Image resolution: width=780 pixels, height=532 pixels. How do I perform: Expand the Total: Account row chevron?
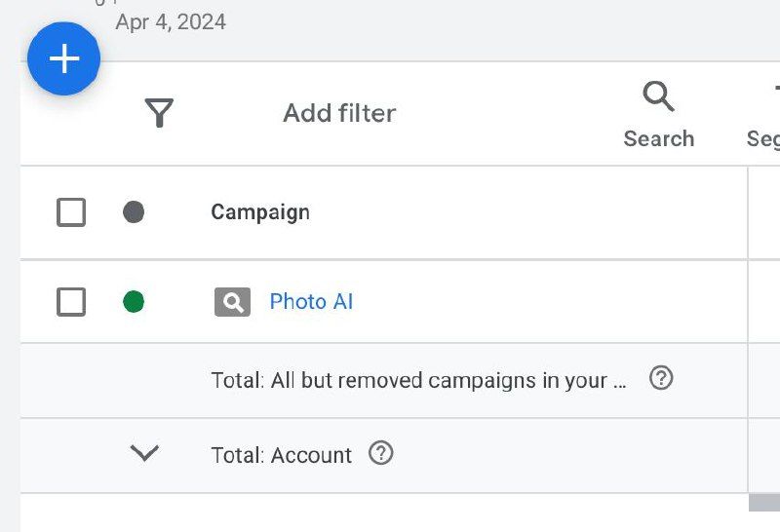pyautogui.click(x=144, y=453)
